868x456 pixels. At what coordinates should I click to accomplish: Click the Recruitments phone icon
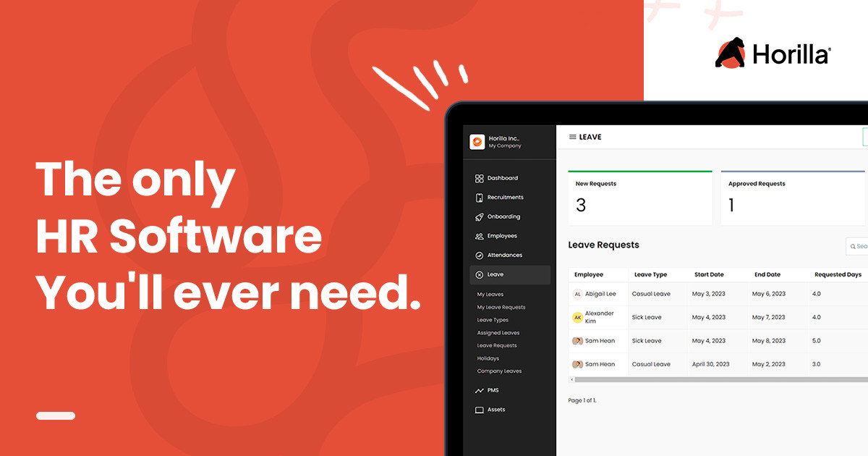[479, 198]
